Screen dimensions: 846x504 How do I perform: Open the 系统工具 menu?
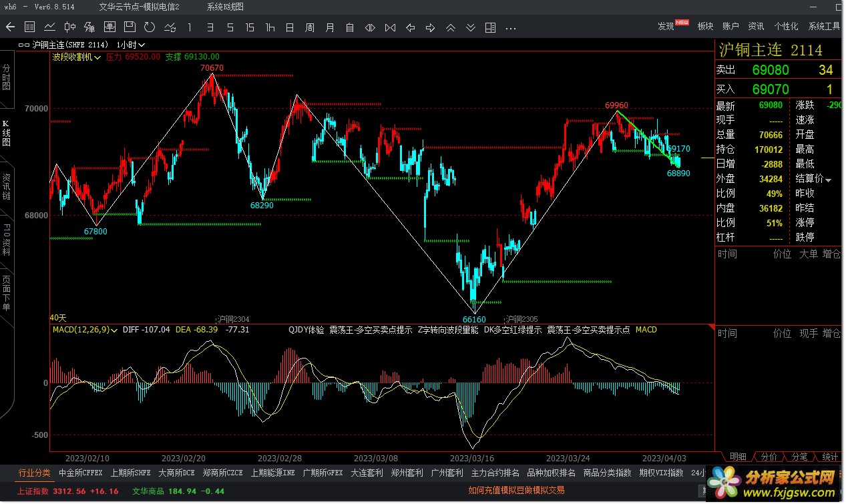824,26
